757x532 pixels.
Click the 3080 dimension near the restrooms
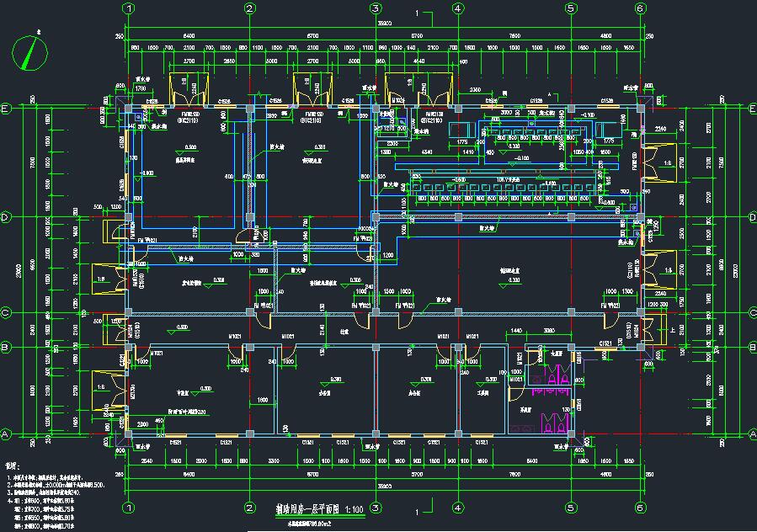(x=549, y=331)
